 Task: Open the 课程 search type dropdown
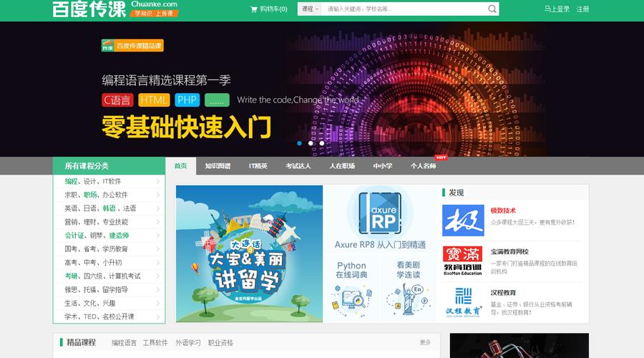coord(310,9)
